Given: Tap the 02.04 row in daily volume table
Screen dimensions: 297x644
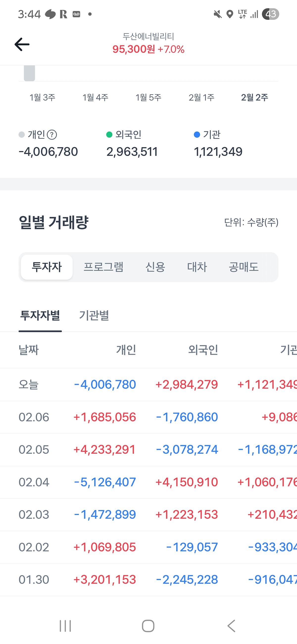Looking at the screenshot, I should (148, 482).
